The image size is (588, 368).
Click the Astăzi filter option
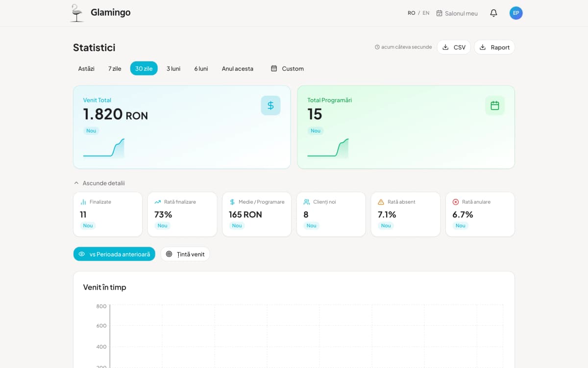[86, 68]
